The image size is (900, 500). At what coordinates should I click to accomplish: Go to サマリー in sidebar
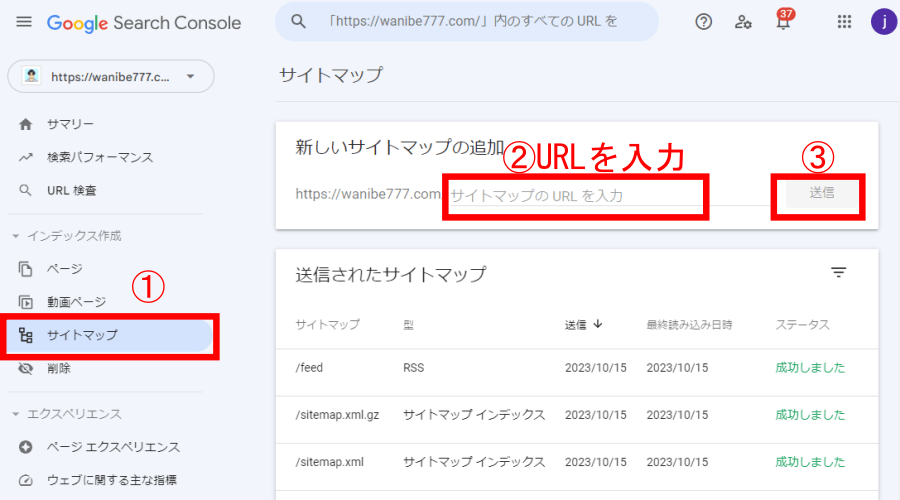(x=70, y=124)
